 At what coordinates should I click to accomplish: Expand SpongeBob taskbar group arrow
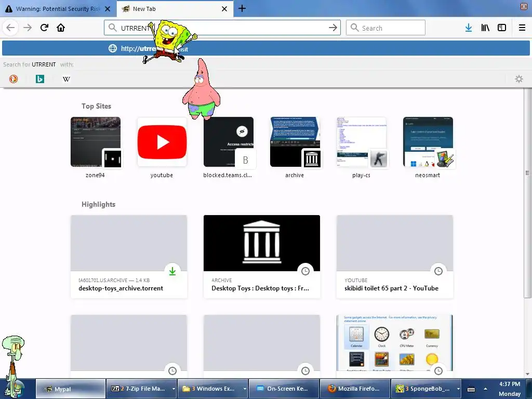coord(458,389)
